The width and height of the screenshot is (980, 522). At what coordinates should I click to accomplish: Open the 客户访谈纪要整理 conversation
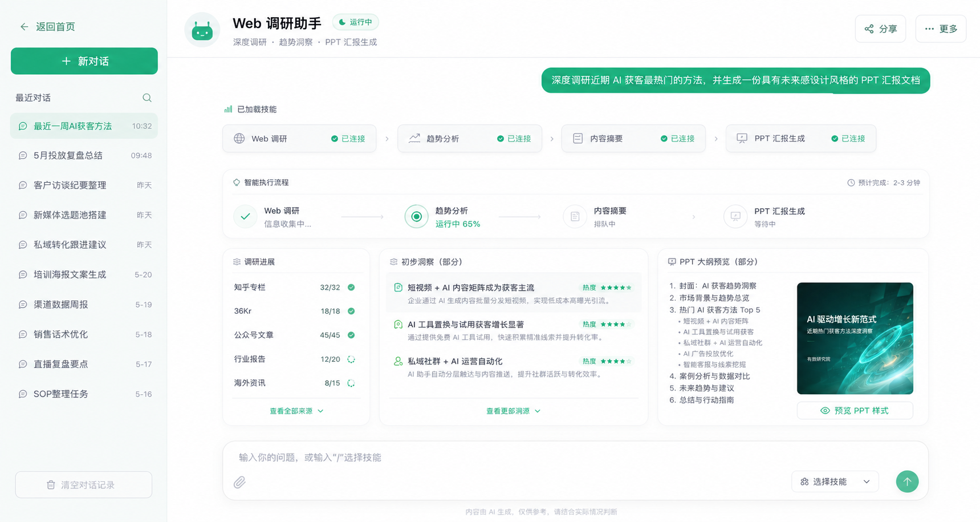(x=84, y=185)
